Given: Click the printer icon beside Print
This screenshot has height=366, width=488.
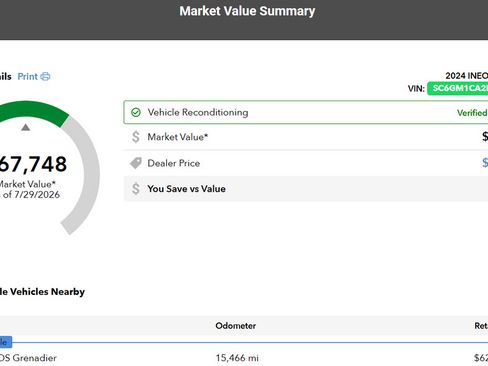Looking at the screenshot, I should (45, 77).
